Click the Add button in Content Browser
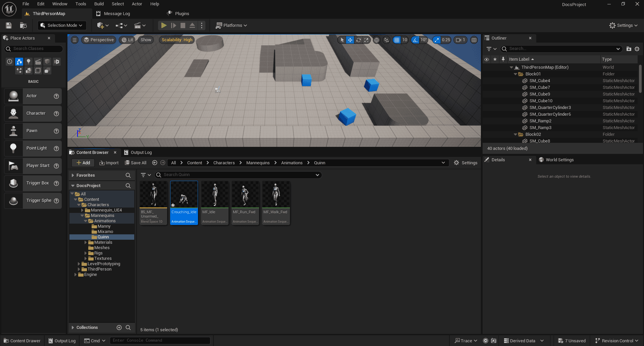Viewport: 644px width, 346px height. point(83,163)
